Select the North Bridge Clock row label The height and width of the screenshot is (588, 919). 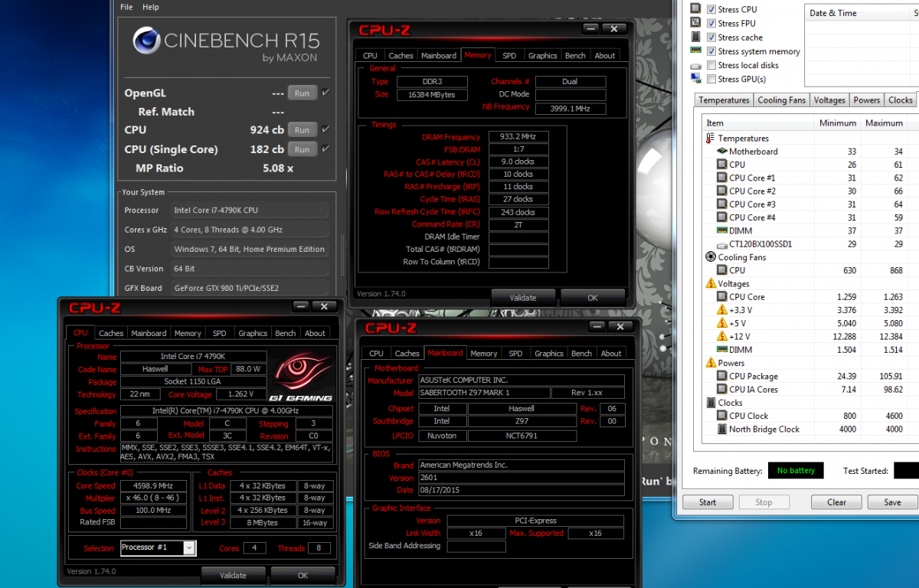coord(763,430)
